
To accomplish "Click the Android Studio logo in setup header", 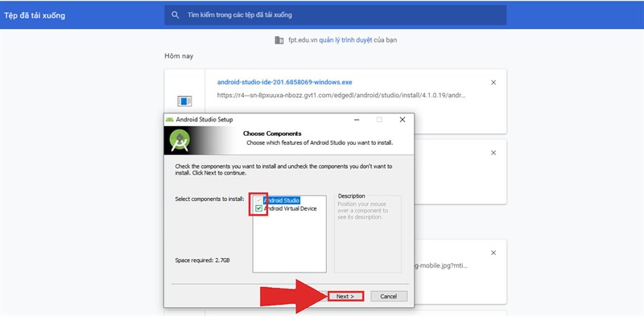I will pyautogui.click(x=180, y=141).
